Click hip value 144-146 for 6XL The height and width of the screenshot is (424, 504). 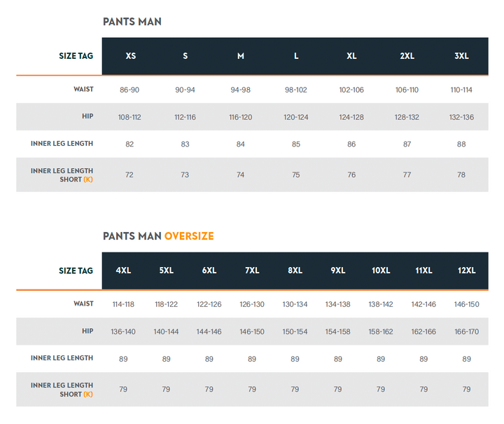pos(209,331)
